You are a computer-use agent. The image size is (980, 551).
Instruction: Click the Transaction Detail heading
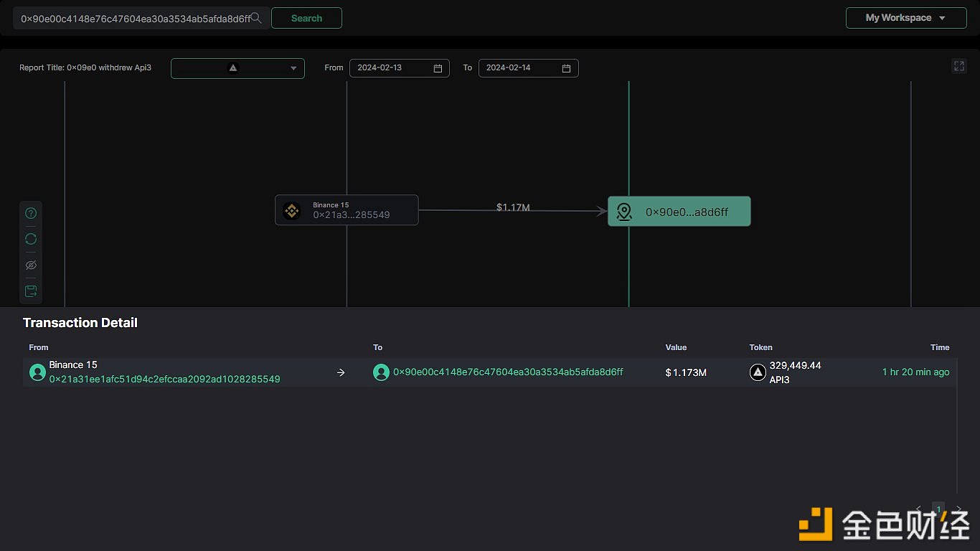coord(80,323)
